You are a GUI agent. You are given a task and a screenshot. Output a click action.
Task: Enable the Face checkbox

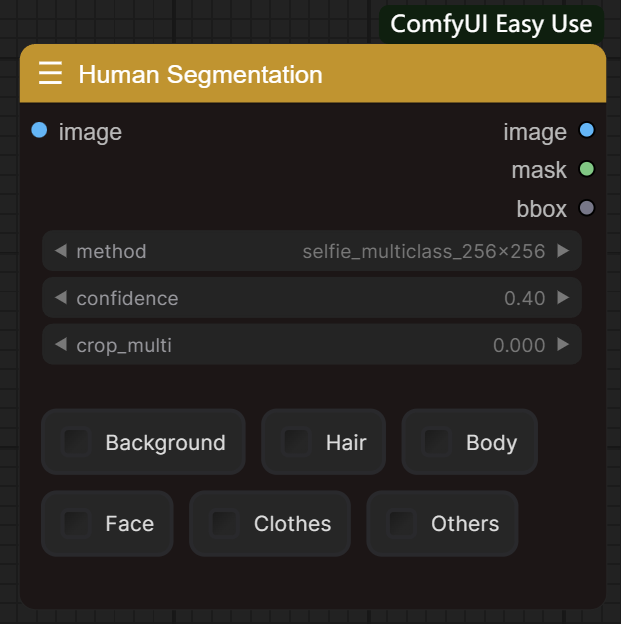point(77,523)
